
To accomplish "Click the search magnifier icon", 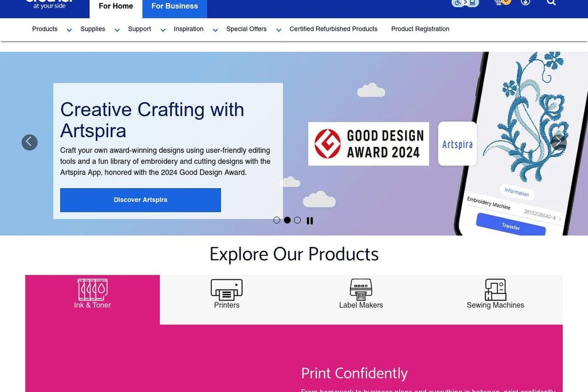I will [x=551, y=2].
